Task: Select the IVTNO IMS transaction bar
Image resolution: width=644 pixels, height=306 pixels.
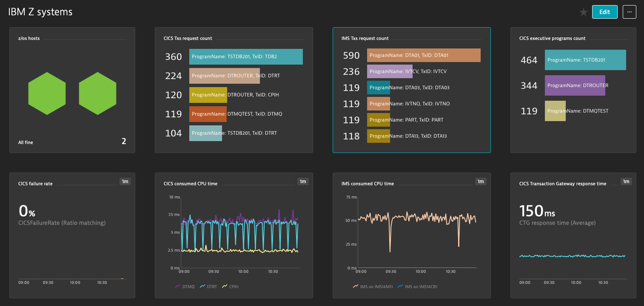Action: click(379, 104)
